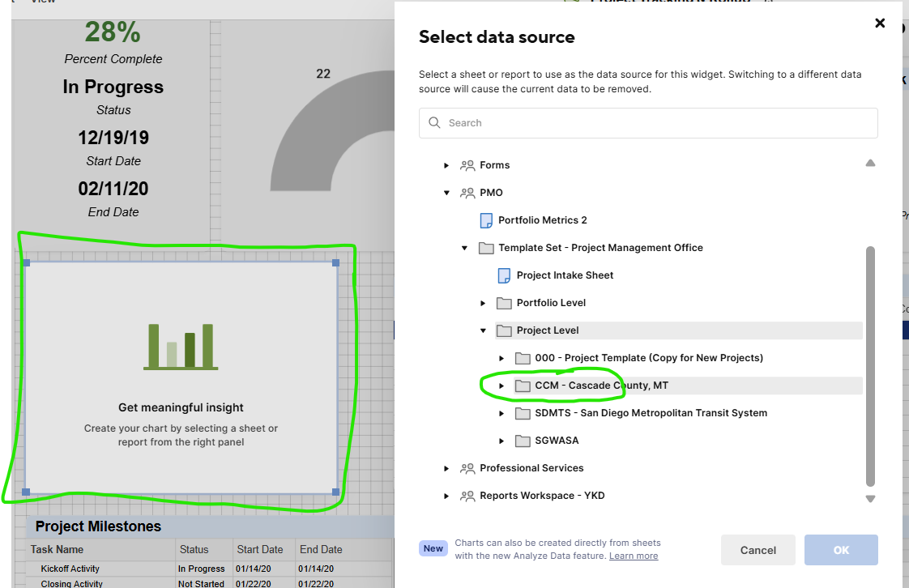Expand the Portfolio Level folder
909x588 pixels.
point(483,303)
